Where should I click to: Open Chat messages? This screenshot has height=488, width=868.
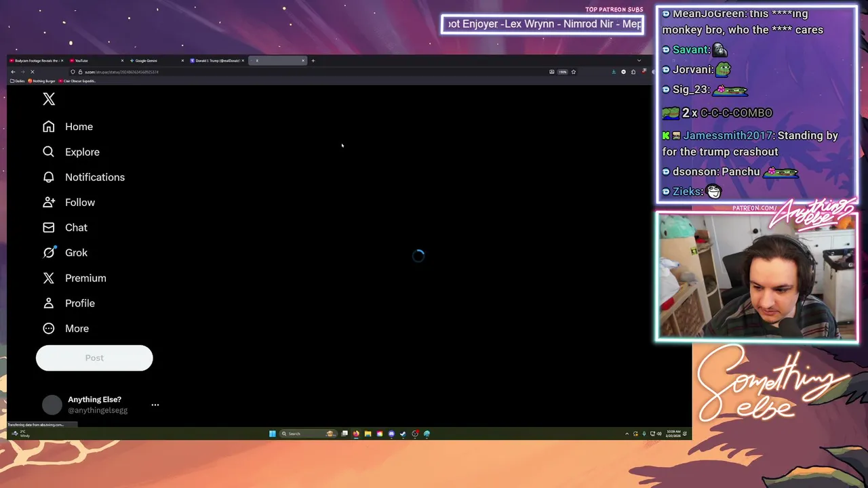[65, 228]
